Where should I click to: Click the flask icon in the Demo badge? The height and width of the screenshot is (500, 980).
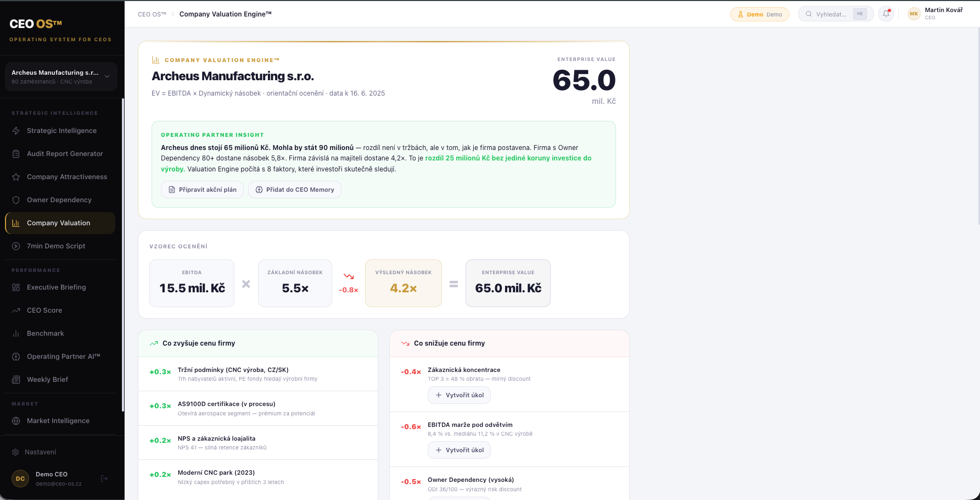tap(741, 14)
